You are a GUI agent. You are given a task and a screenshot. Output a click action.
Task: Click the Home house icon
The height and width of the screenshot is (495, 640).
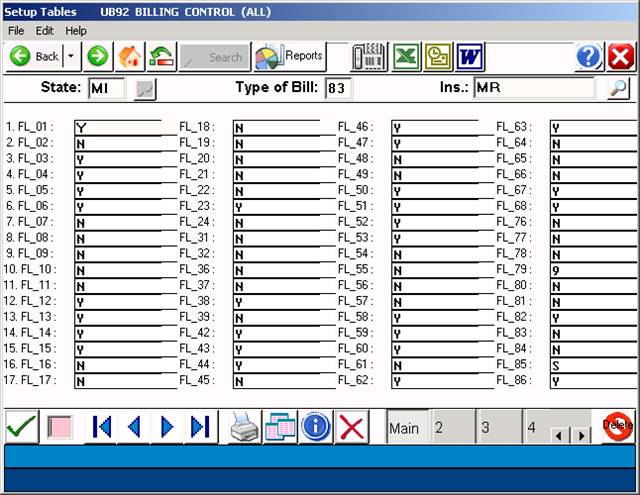(129, 57)
